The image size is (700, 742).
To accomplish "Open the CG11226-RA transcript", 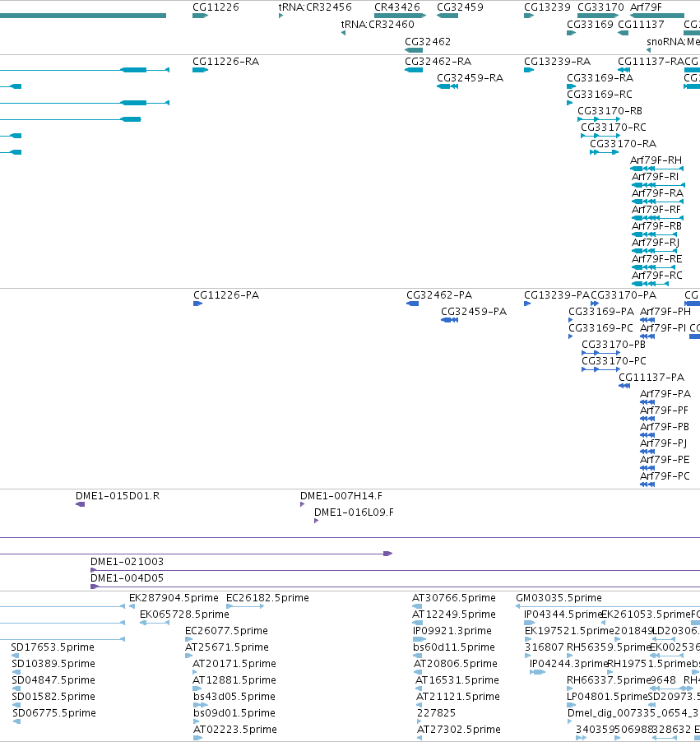I will click(x=200, y=70).
